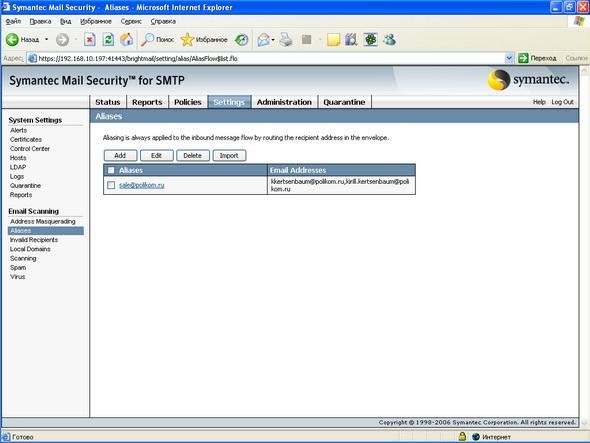Open Favorites star toolbar button

[x=204, y=40]
